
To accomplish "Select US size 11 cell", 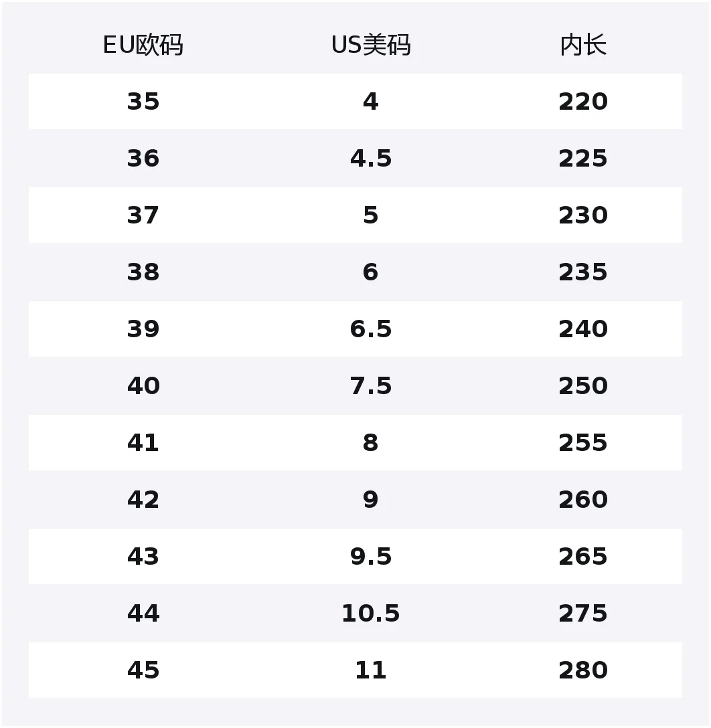I will 370,670.
